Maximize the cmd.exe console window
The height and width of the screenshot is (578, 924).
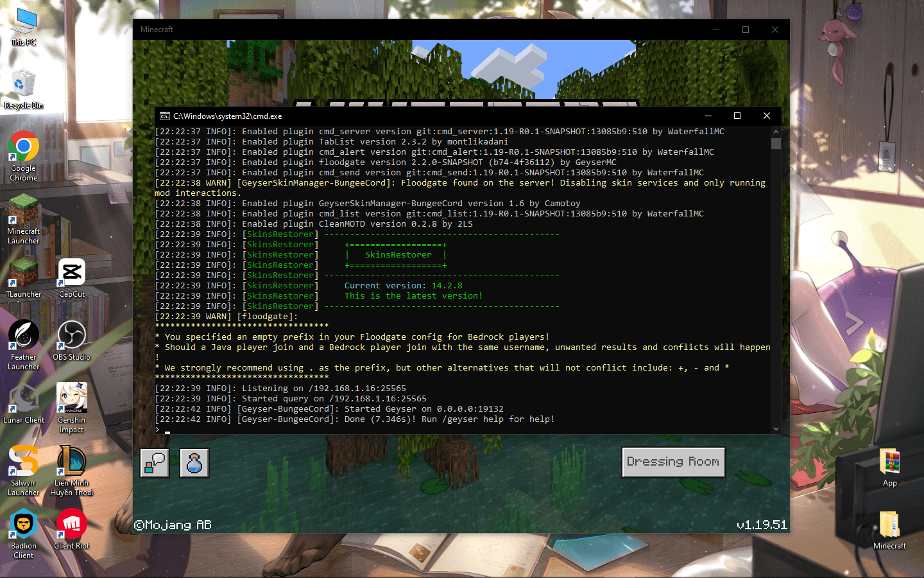[737, 116]
